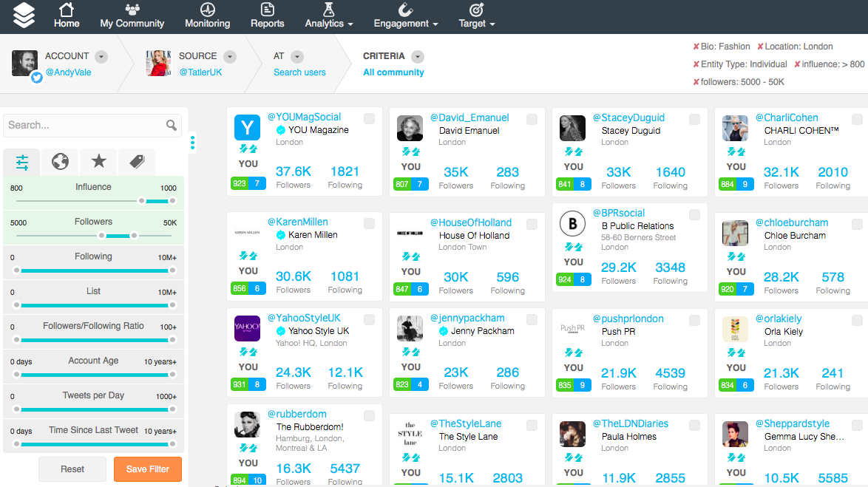868x487 pixels.
Task: Tick the checkbox for @David_Emanuel
Action: click(532, 119)
